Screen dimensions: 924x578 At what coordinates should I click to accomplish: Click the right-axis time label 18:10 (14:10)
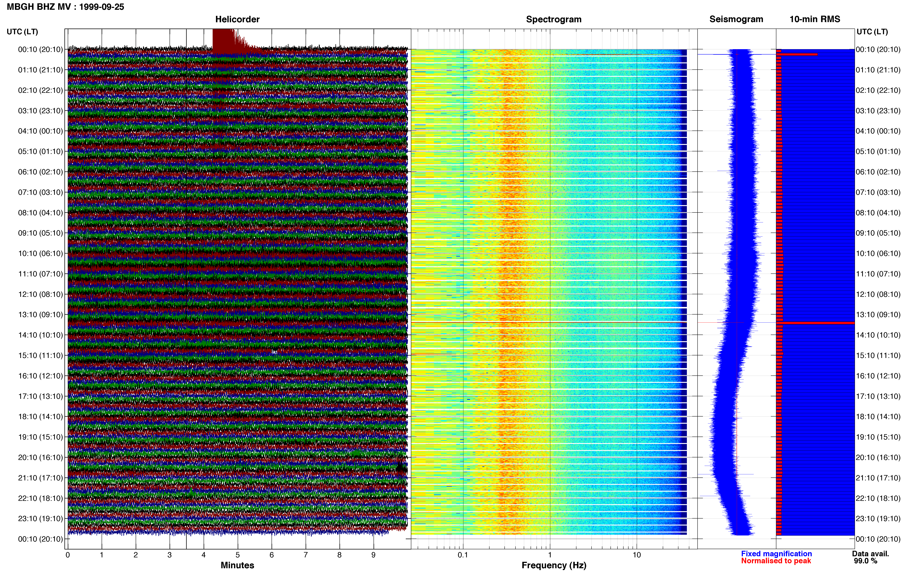(878, 417)
